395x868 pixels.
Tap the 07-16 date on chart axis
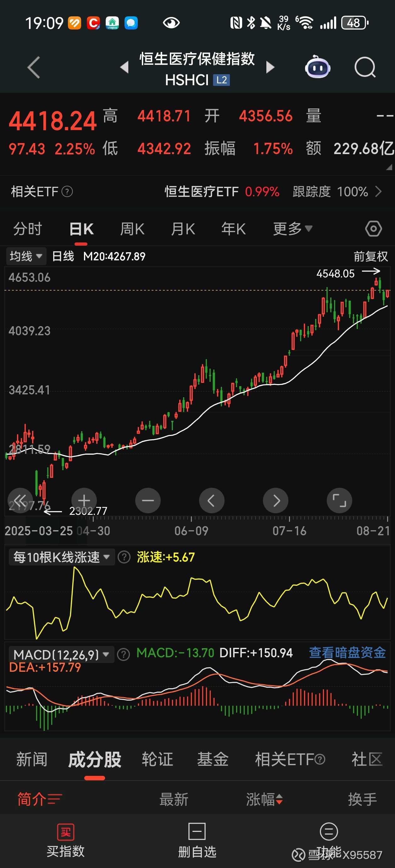(289, 531)
